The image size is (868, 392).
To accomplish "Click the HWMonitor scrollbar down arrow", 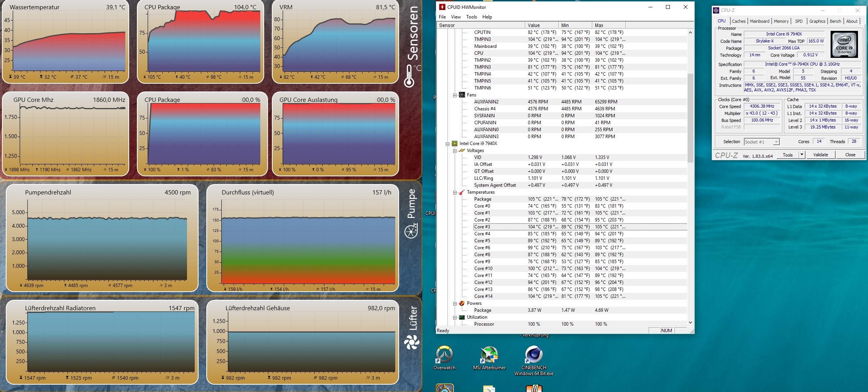I will point(690,323).
